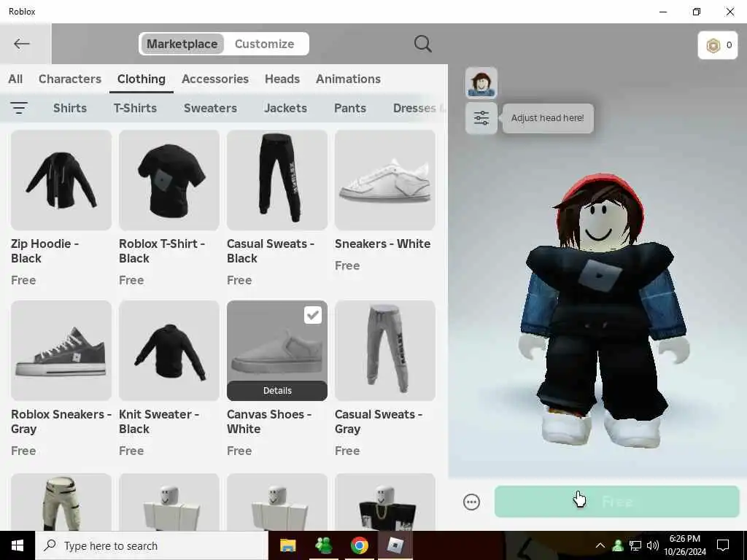
Task: Select the Heads category tab
Action: [x=282, y=79]
